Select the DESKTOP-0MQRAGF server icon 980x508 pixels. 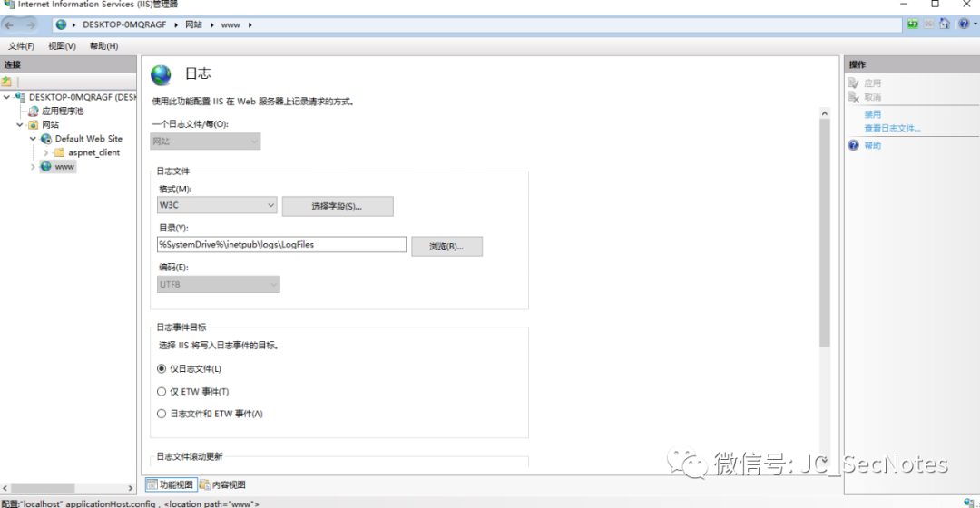pyautogui.click(x=21, y=97)
